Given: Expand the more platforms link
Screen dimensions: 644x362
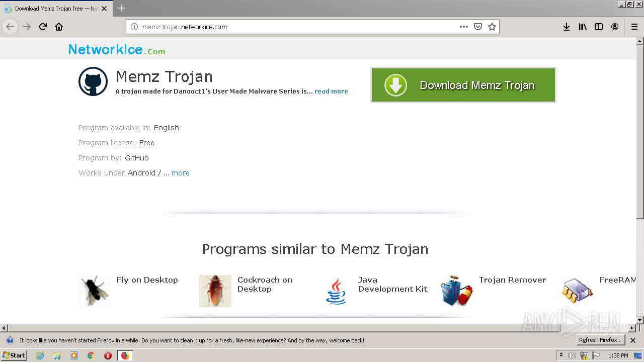Looking at the screenshot, I should pyautogui.click(x=181, y=173).
